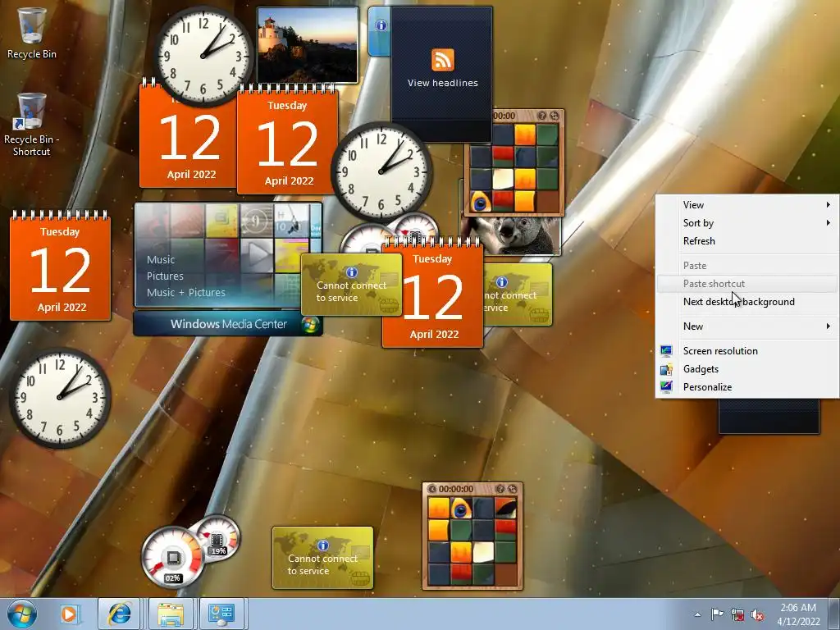This screenshot has width=840, height=630.
Task: Click the taskbar button right of the Explorer folder
Action: tap(221, 614)
